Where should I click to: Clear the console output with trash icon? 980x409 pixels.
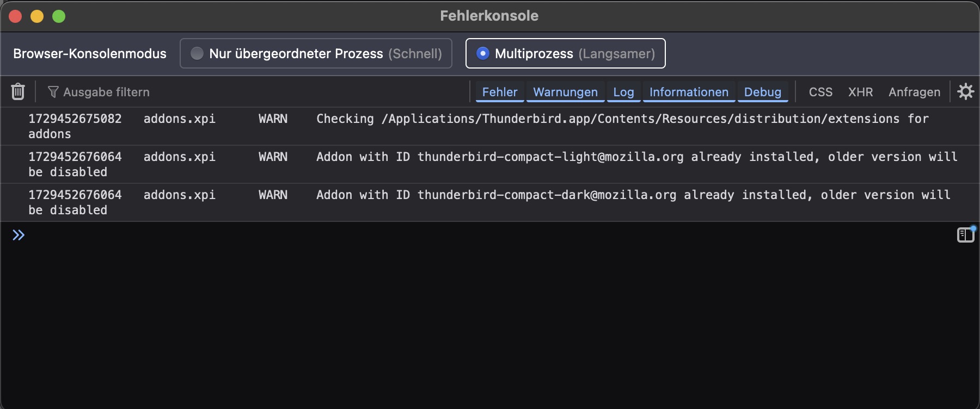[18, 91]
